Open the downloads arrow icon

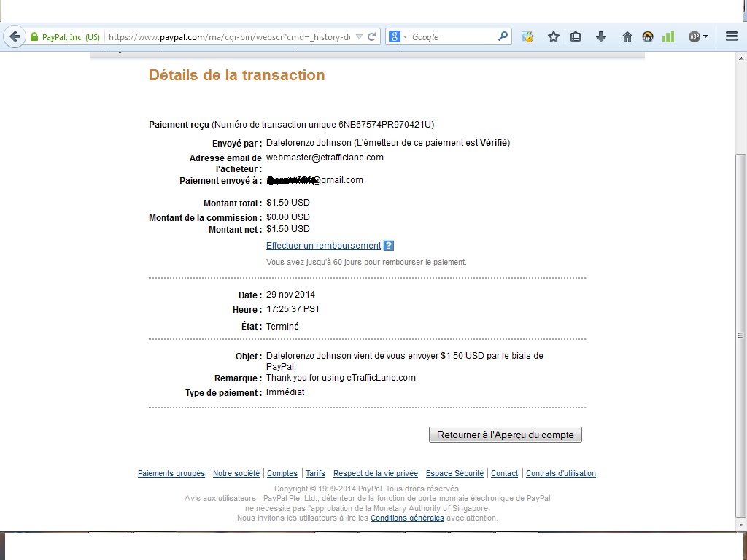pyautogui.click(x=601, y=36)
